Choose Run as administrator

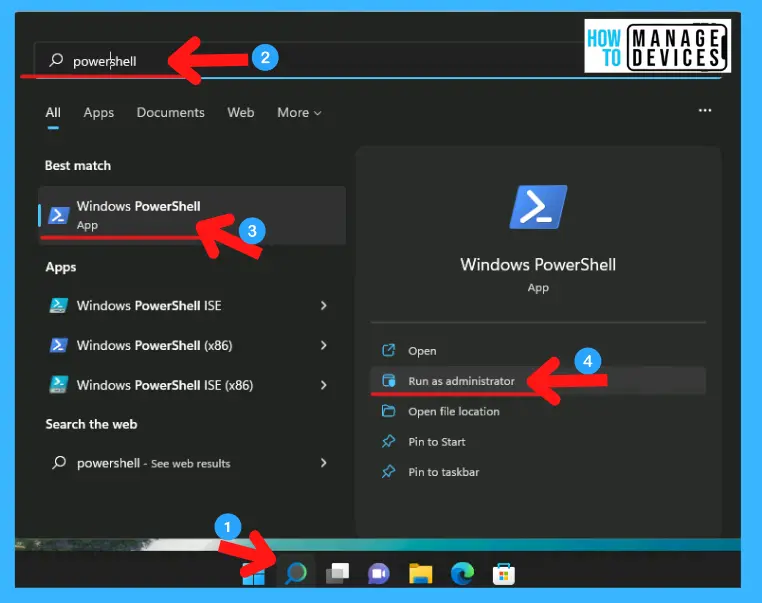tap(538, 380)
